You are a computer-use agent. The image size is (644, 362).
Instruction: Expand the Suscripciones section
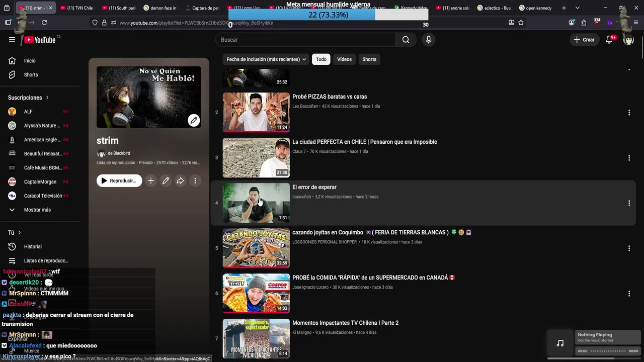[29, 98]
